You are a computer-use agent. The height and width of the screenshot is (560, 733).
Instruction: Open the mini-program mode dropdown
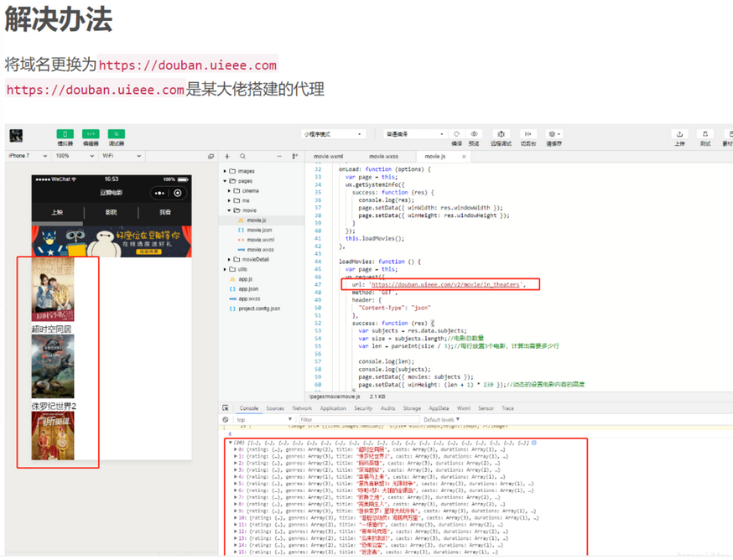pos(333,134)
